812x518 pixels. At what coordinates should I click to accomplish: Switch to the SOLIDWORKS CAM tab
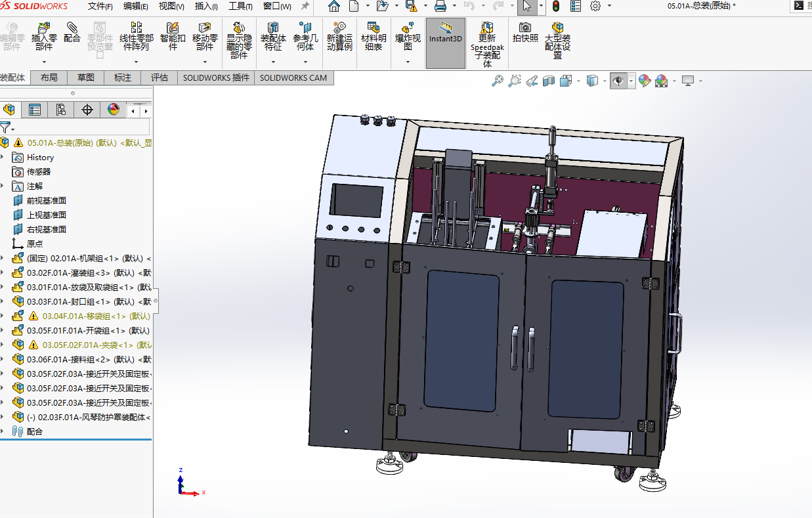click(x=293, y=77)
